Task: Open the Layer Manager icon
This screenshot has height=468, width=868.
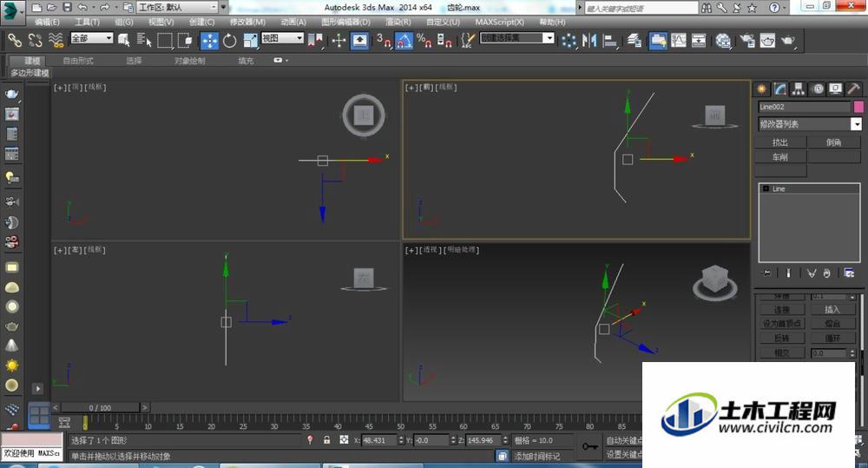Action: (x=635, y=40)
